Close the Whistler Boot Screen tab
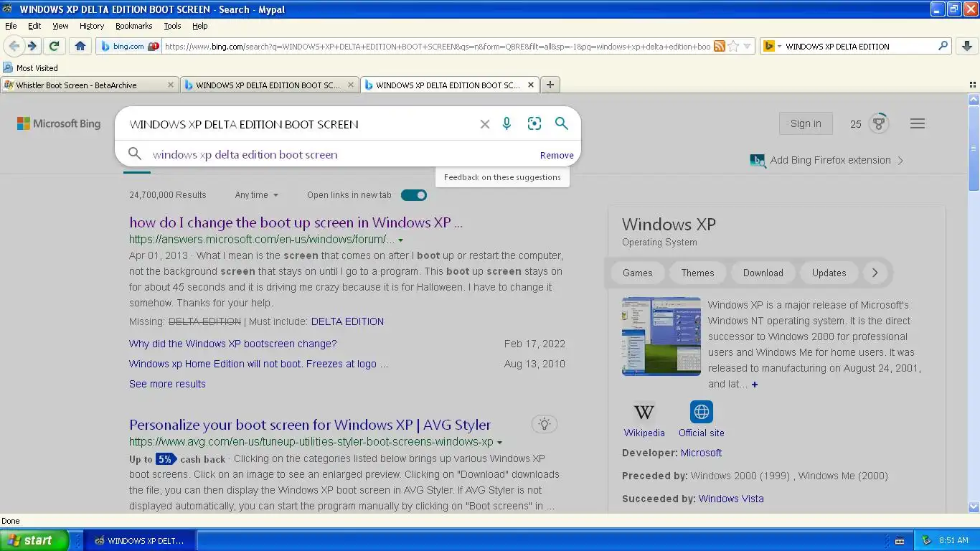980x551 pixels. [171, 85]
